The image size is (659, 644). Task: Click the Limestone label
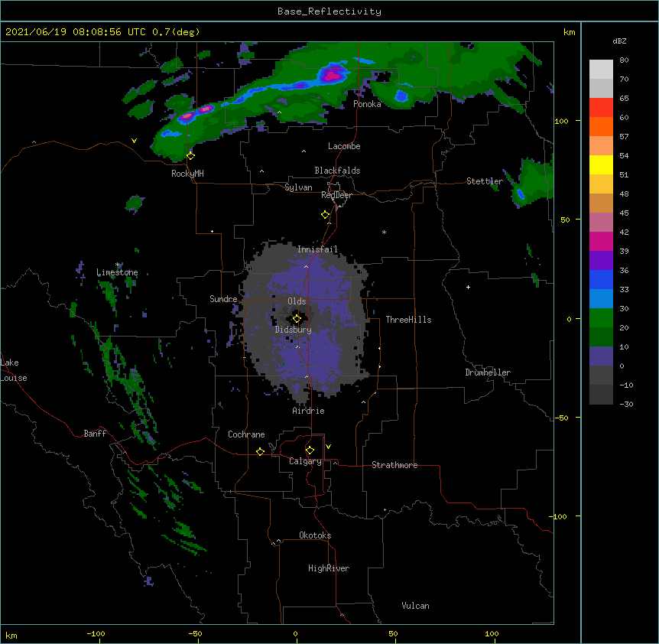[117, 272]
